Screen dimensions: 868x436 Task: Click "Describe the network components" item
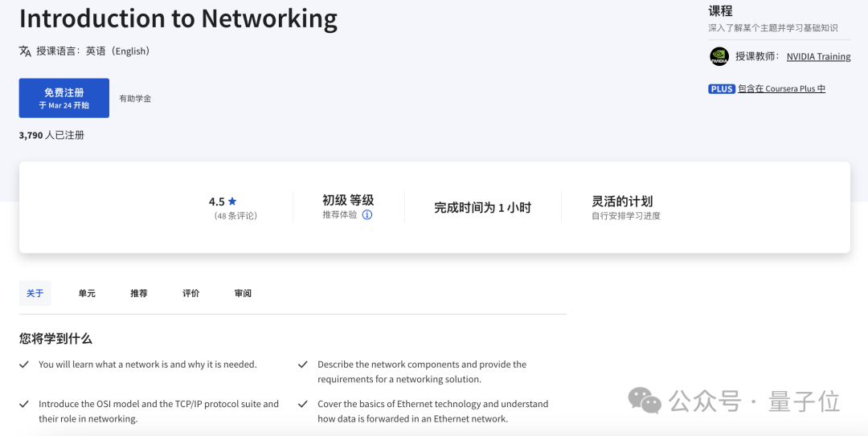point(422,372)
